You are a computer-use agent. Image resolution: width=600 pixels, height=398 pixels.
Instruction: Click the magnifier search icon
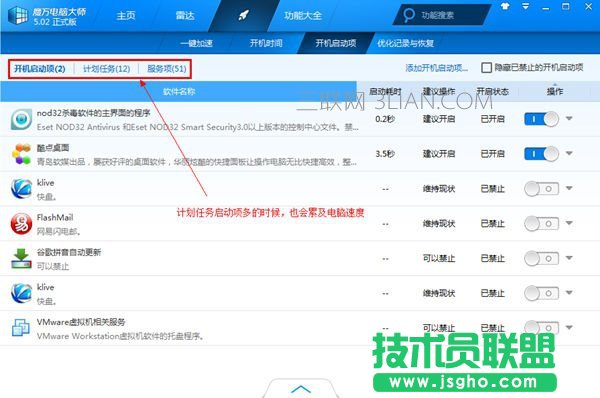[x=409, y=15]
